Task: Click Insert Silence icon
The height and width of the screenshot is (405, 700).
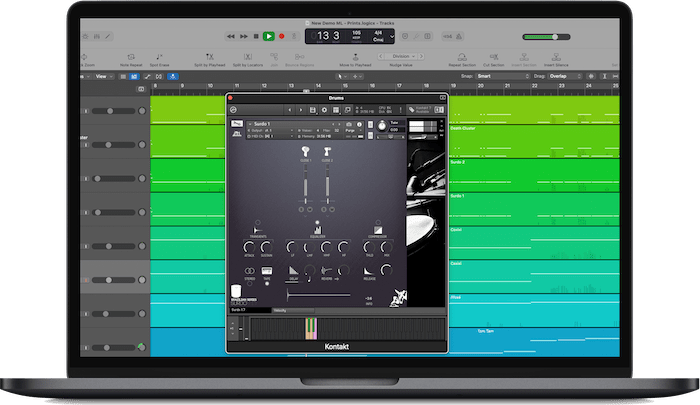Action: coord(556,57)
